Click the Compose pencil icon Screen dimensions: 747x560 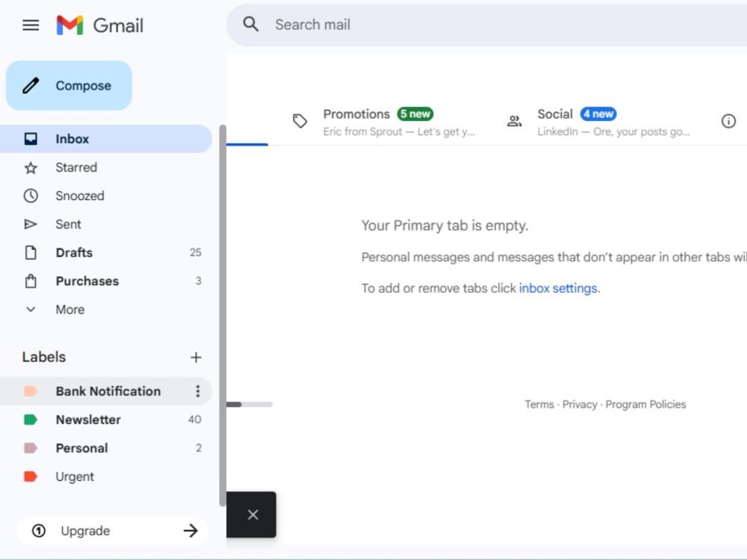click(31, 86)
